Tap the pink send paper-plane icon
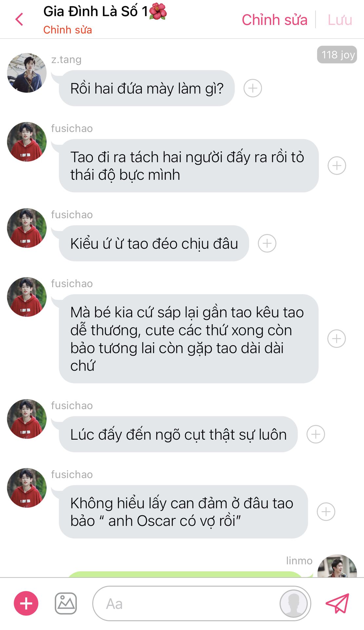 pyautogui.click(x=337, y=603)
